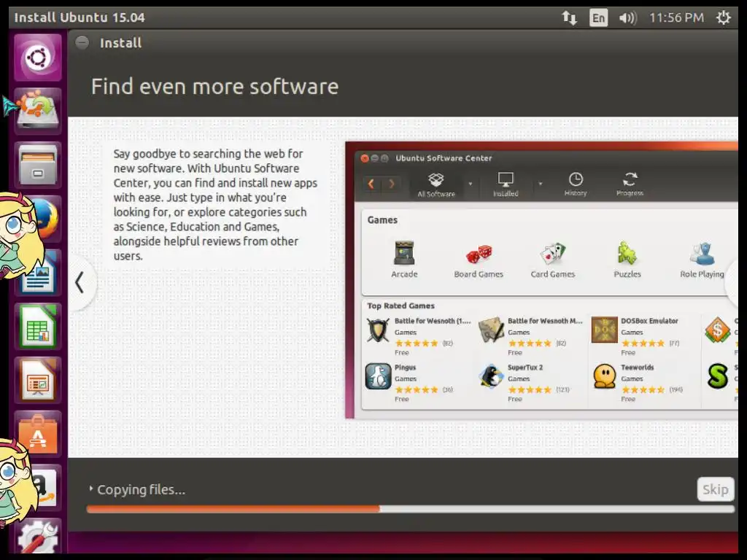Screen dimensions: 747x560
Task: Select the Board Games category
Action: point(479,260)
